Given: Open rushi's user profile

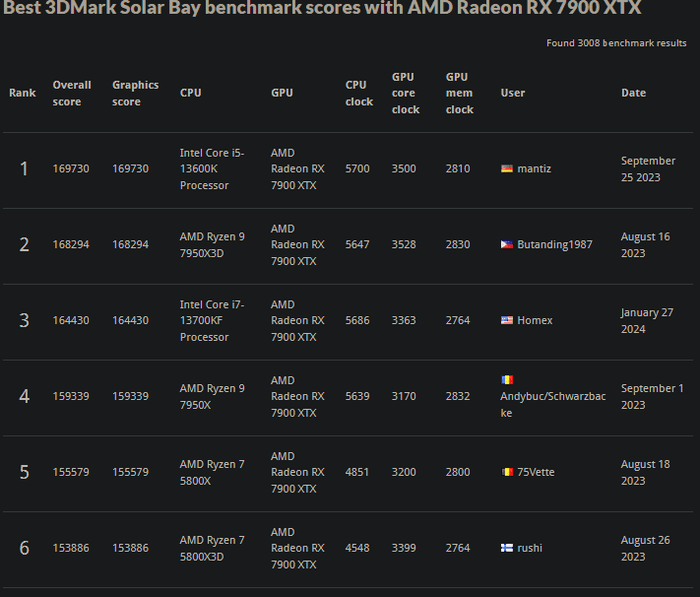Looking at the screenshot, I should coord(530,548).
